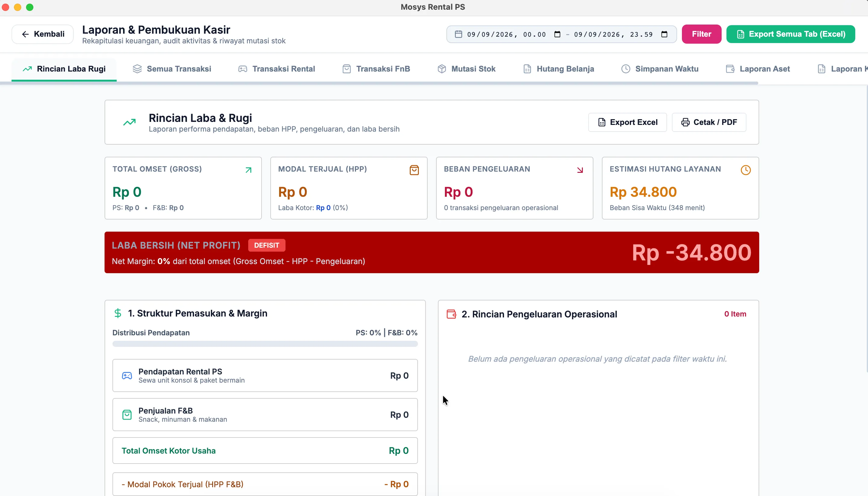Click the Export Excel button
The height and width of the screenshot is (496, 868).
click(x=627, y=122)
